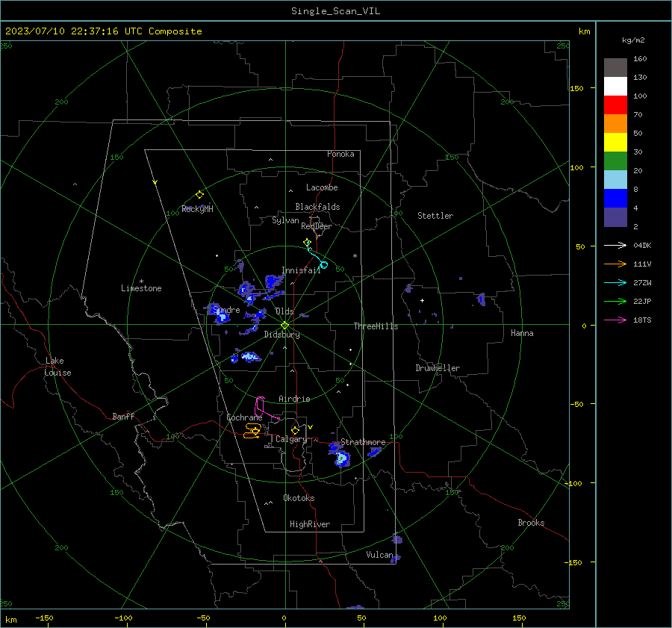Click the Sylvan label
The width and height of the screenshot is (672, 628).
tap(285, 220)
